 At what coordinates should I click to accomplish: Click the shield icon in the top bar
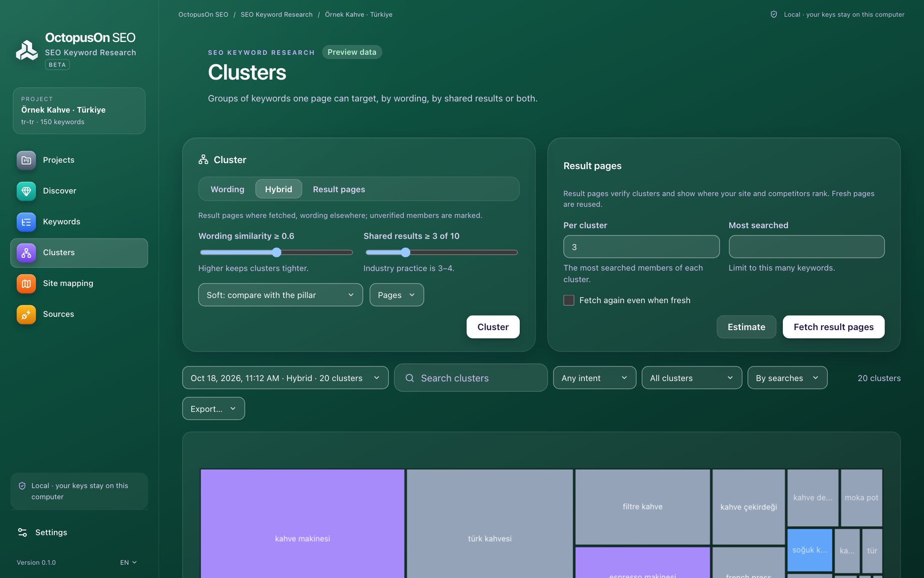pyautogui.click(x=774, y=15)
